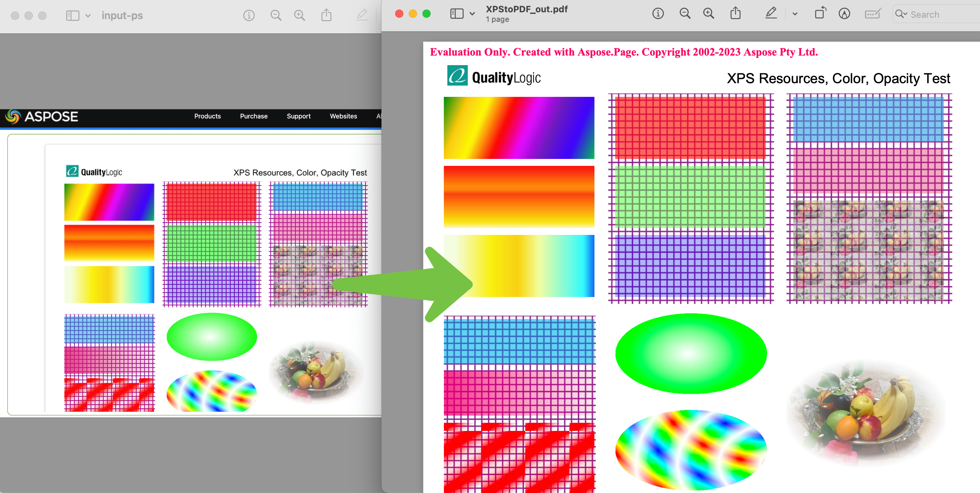Zoom in on the XPStoPDF_out.pdf document
Screen dimensions: 980x493
tap(708, 14)
